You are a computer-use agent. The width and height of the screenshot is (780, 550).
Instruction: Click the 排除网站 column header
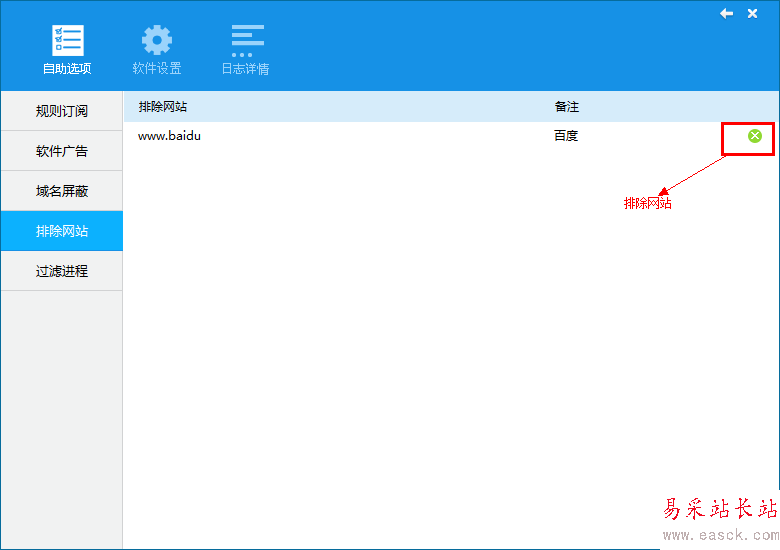click(x=163, y=106)
